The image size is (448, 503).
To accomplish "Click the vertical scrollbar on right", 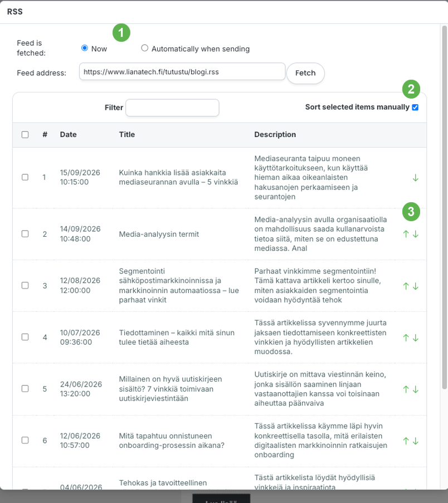I will point(445,207).
